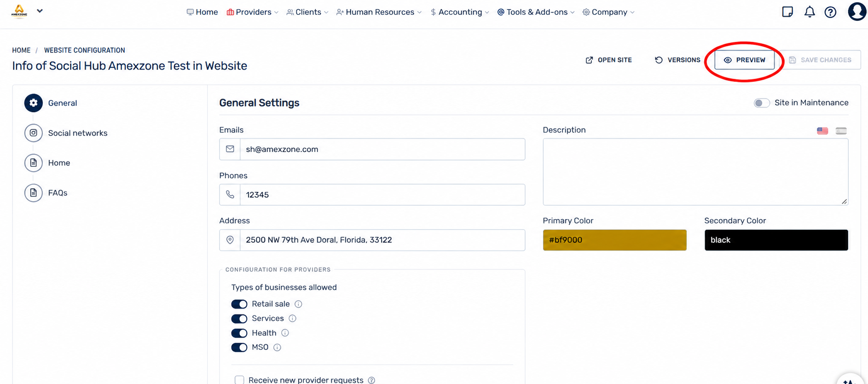Select the Home page document icon

[34, 163]
